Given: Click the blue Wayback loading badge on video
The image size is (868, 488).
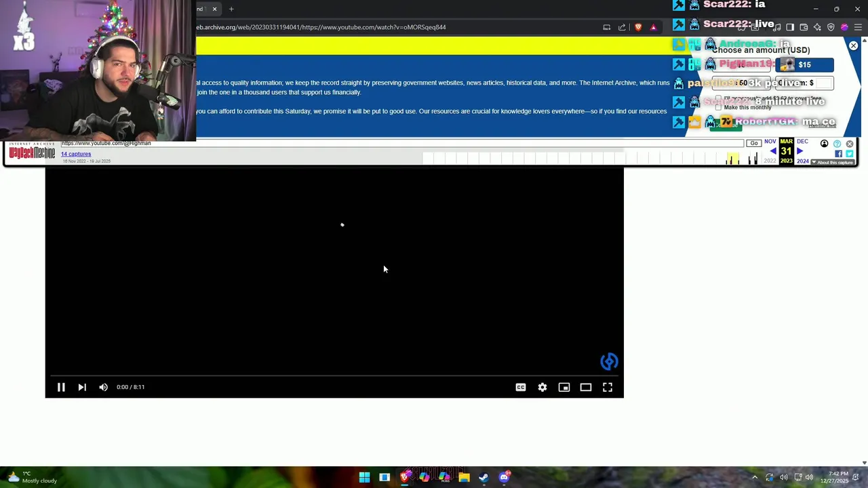Looking at the screenshot, I should [609, 361].
